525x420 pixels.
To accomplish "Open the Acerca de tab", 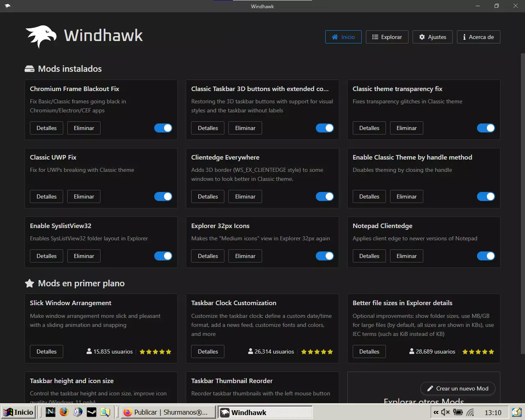I will tap(478, 37).
